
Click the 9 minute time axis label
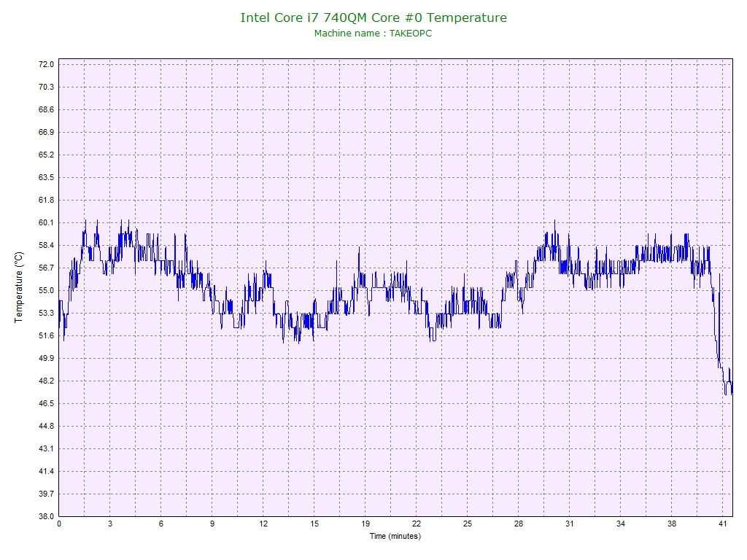212,524
